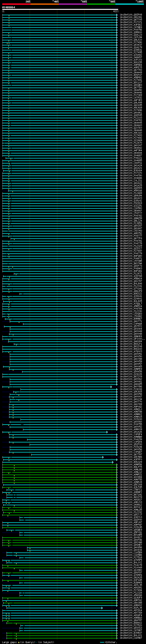The width and height of the screenshot is (146, 644).
Task: Click the UniRef100_Q575T2 label
Action: point(131,326)
